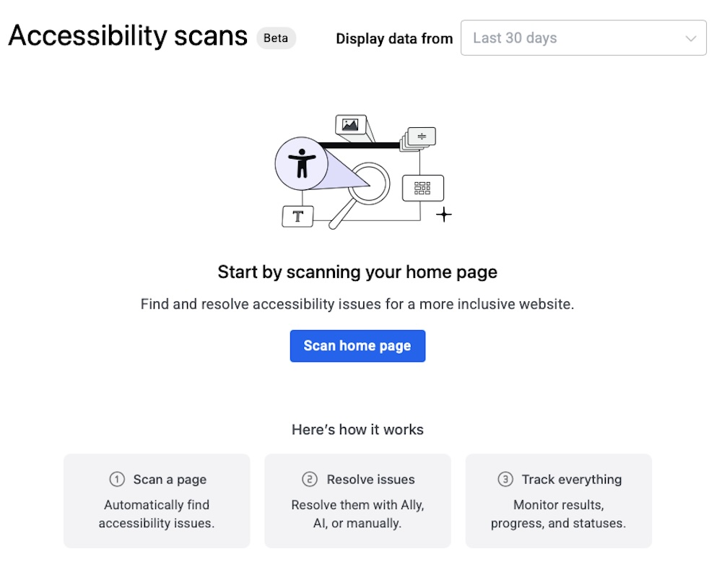Click the sparkle star icon
Screen dimensions: 722x588
tap(444, 215)
